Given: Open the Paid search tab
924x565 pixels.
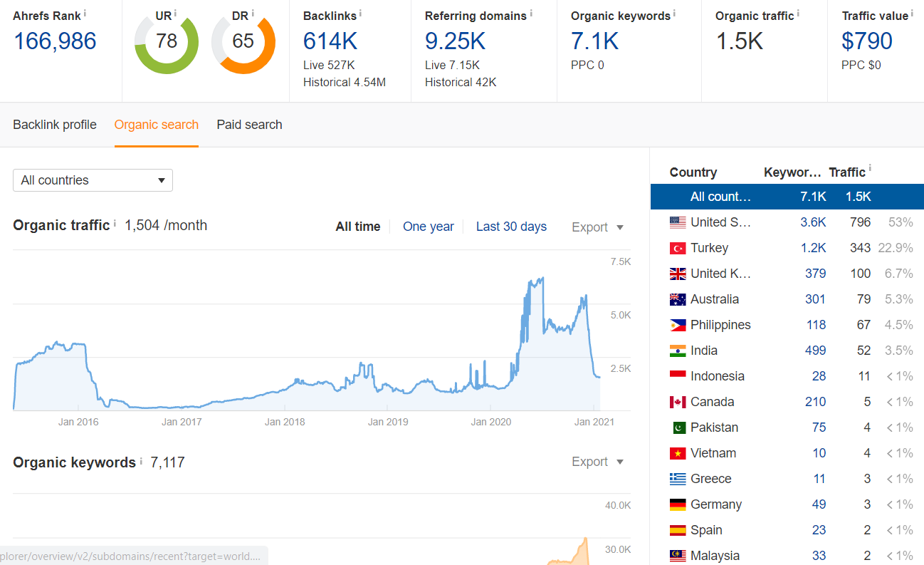Looking at the screenshot, I should pyautogui.click(x=249, y=124).
